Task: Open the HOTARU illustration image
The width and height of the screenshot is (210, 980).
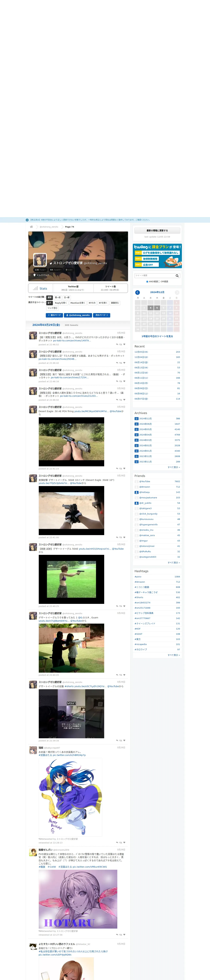Action: pyautogui.click(x=78, y=899)
